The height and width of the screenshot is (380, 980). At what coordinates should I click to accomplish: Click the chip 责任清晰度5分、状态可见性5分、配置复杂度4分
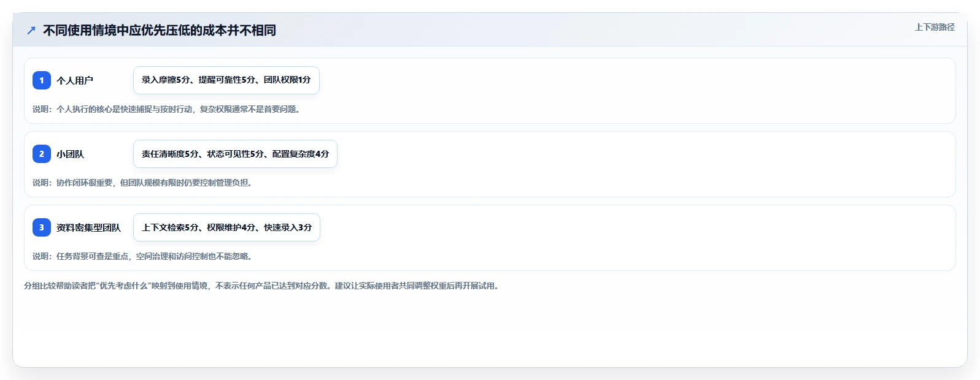(x=235, y=154)
